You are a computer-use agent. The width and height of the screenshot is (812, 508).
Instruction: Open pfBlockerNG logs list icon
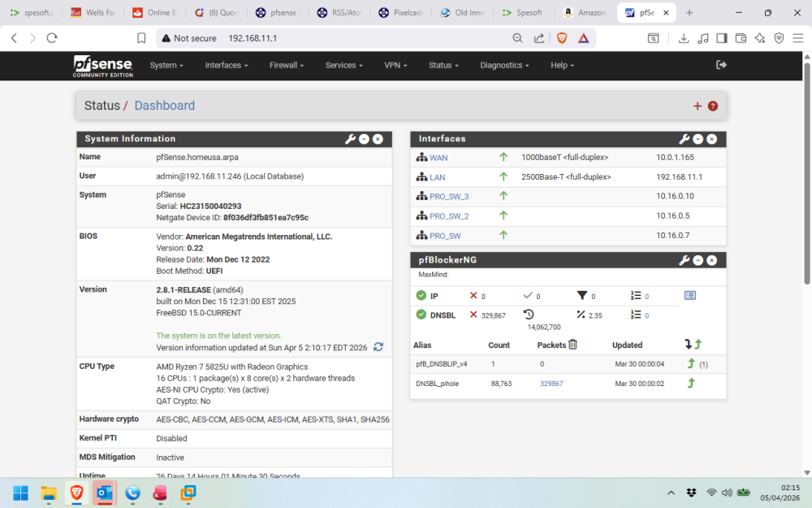click(x=689, y=296)
